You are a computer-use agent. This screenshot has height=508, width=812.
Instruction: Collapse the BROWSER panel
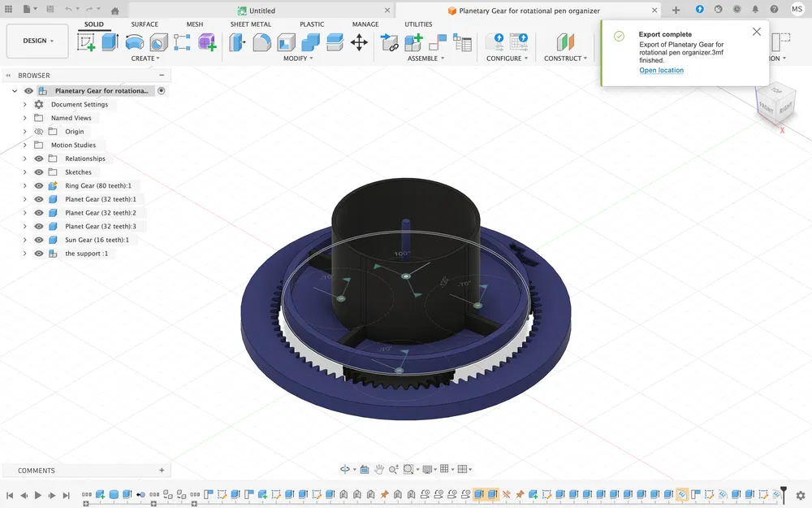tap(162, 75)
